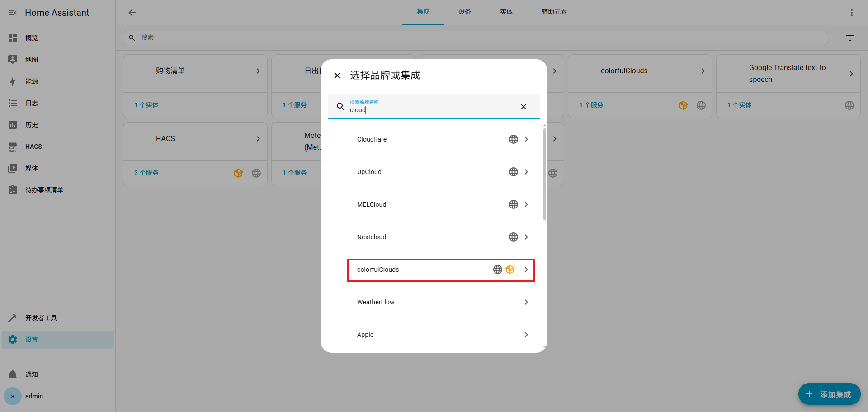Click the 历史 sidebar entry

tap(32, 124)
